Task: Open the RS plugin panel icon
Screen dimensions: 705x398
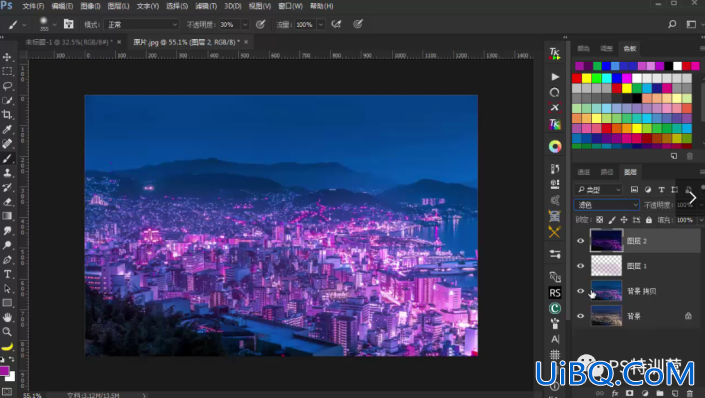Action: pyautogui.click(x=555, y=293)
